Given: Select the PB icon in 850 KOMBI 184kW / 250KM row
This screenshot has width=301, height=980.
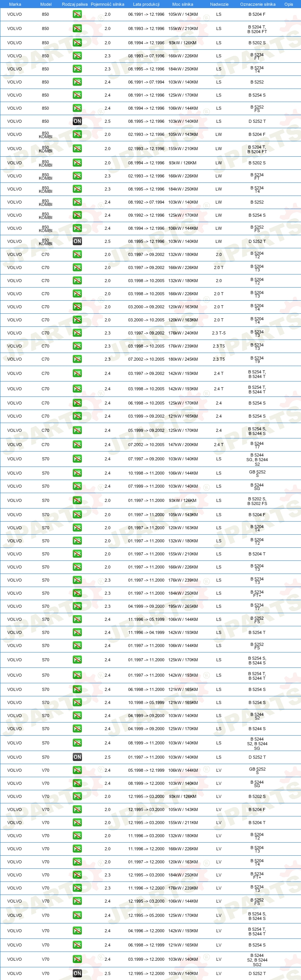Looking at the screenshot, I should point(77,189).
